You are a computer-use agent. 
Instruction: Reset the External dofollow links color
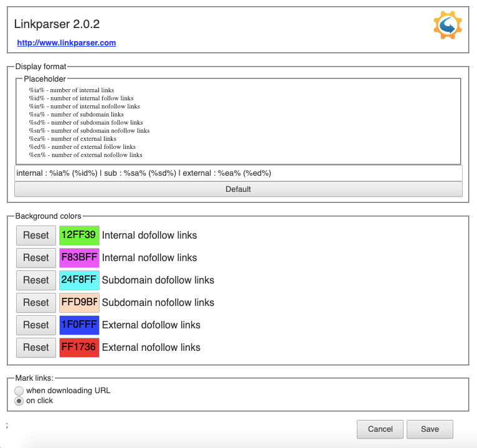pos(36,325)
